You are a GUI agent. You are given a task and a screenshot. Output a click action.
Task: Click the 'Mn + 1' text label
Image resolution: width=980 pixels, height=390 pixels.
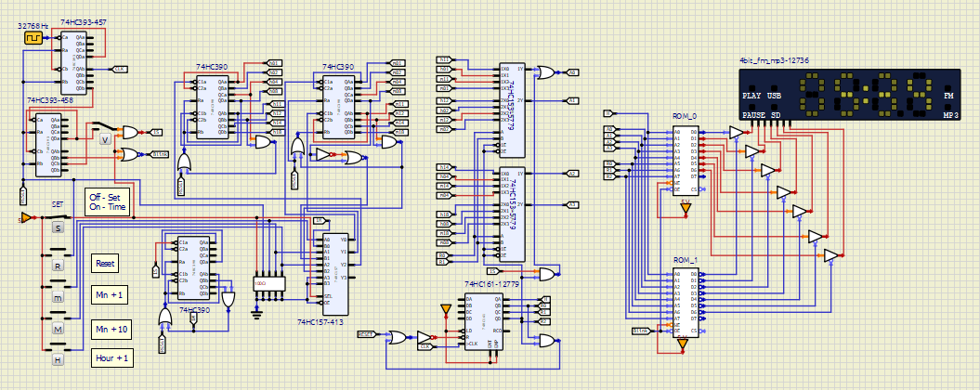113,295
